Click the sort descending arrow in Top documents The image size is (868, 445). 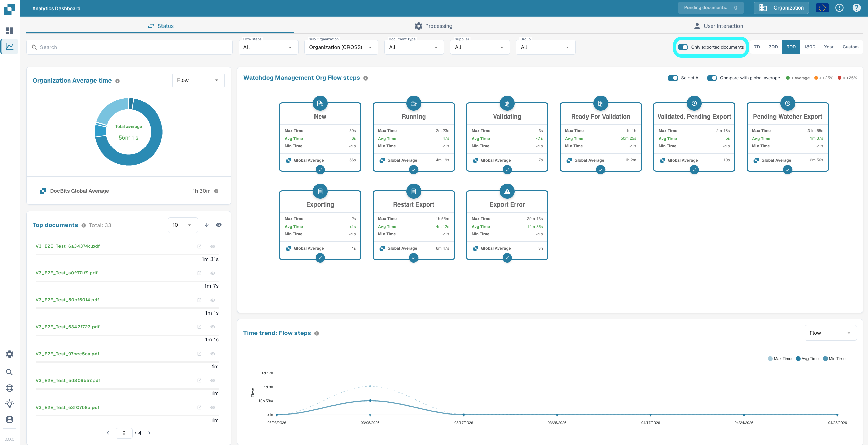pyautogui.click(x=207, y=225)
